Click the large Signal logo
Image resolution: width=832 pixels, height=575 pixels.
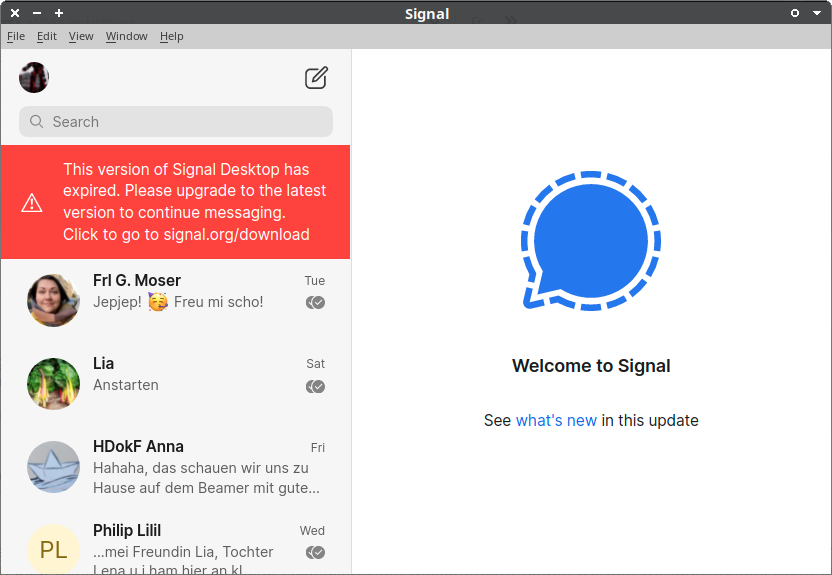click(x=591, y=241)
